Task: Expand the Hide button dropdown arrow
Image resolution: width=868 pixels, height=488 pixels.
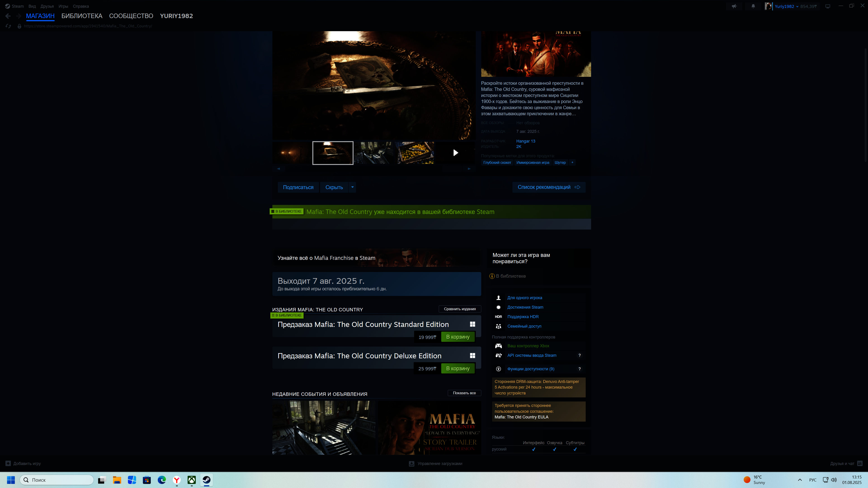Action: 352,187
